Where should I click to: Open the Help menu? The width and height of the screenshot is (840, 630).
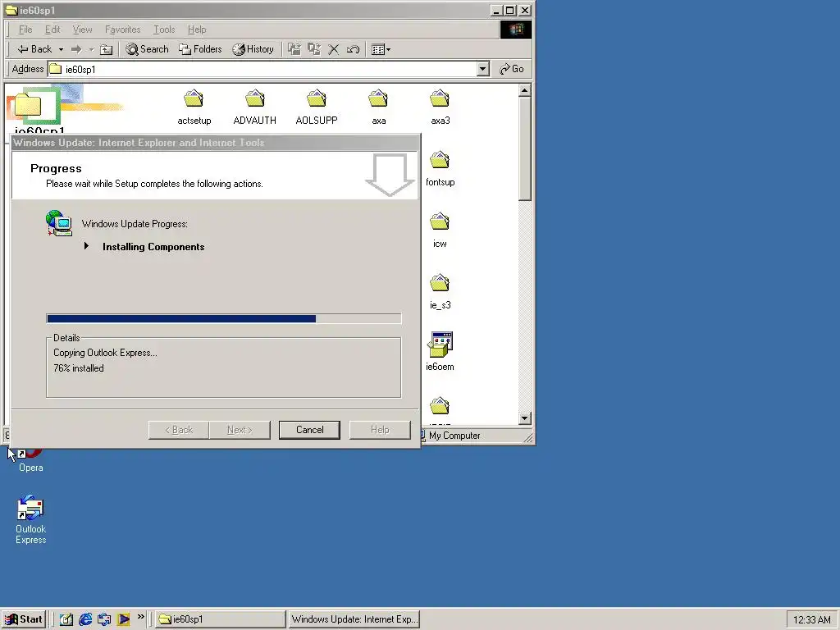tap(197, 30)
